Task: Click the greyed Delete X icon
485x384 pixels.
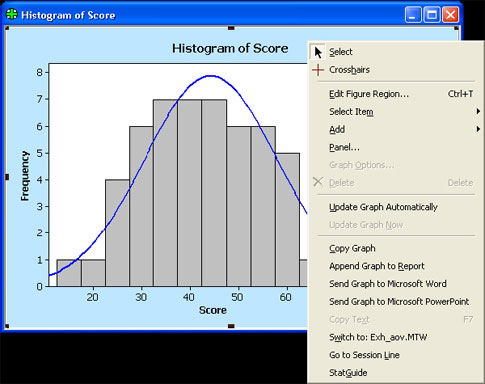Action: click(x=318, y=182)
